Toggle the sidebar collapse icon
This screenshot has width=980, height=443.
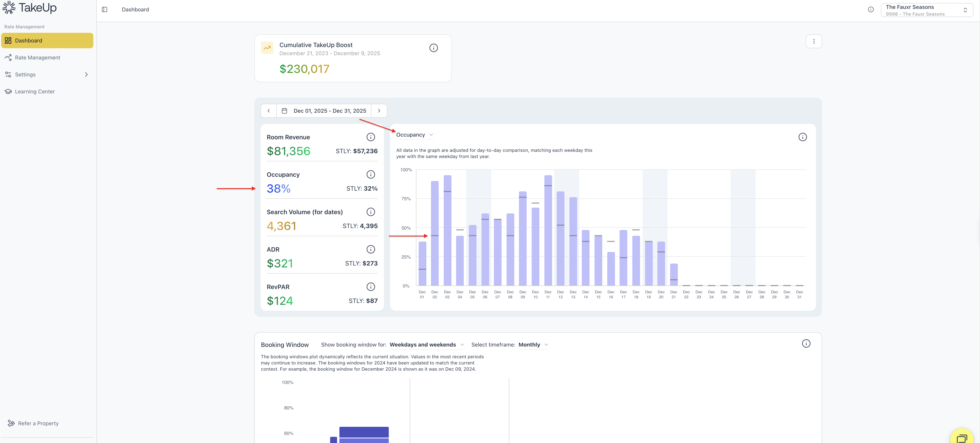pyautogui.click(x=105, y=9)
